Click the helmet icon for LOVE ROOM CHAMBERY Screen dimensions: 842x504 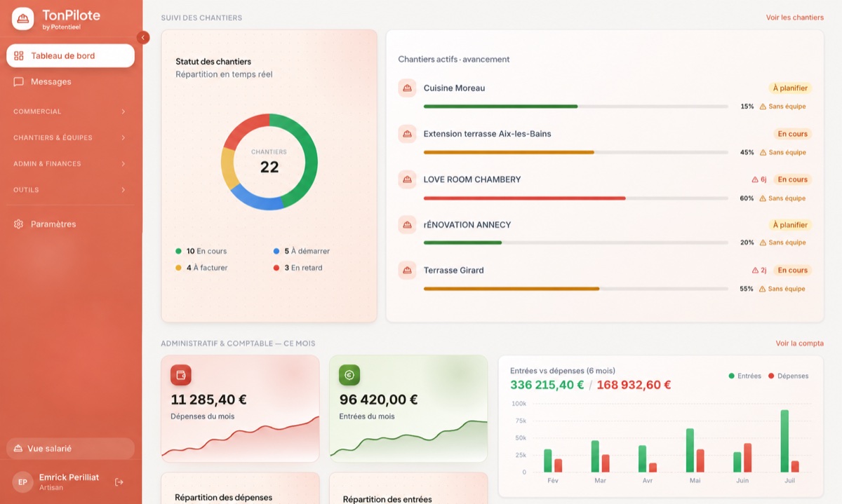point(407,179)
